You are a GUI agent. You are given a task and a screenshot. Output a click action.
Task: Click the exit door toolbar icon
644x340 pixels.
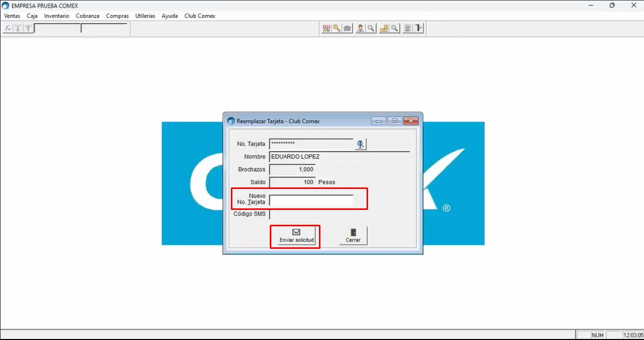point(419,29)
